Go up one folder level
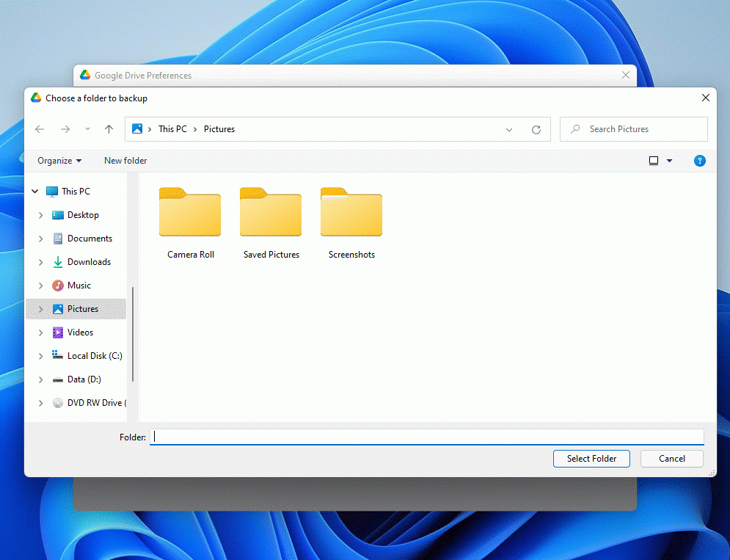 pyautogui.click(x=109, y=129)
